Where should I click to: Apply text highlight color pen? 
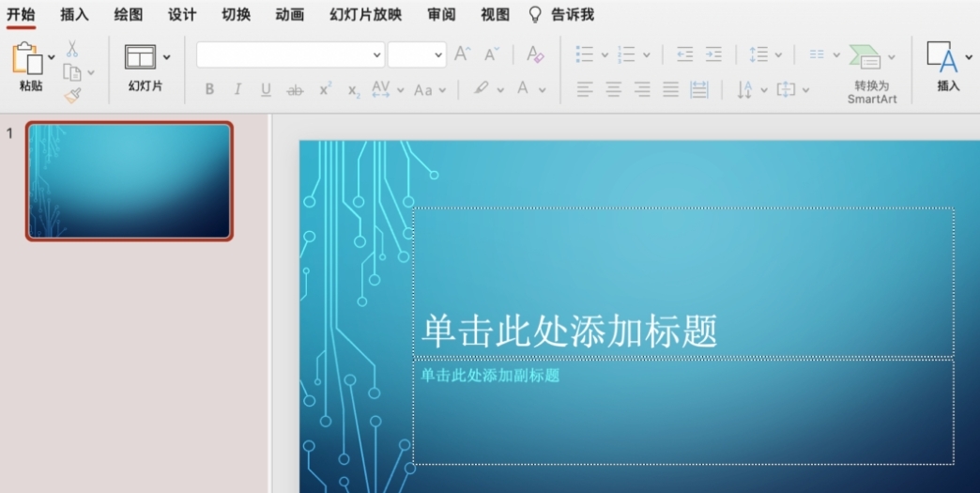tap(482, 88)
